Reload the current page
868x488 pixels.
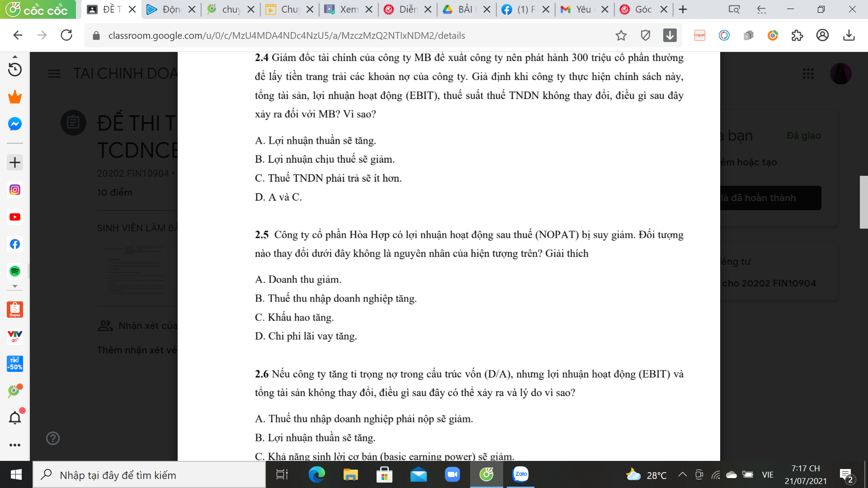click(x=66, y=35)
